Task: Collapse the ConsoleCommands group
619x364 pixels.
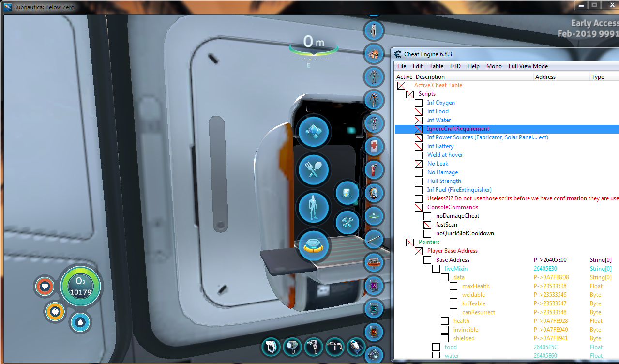Action: tap(419, 207)
